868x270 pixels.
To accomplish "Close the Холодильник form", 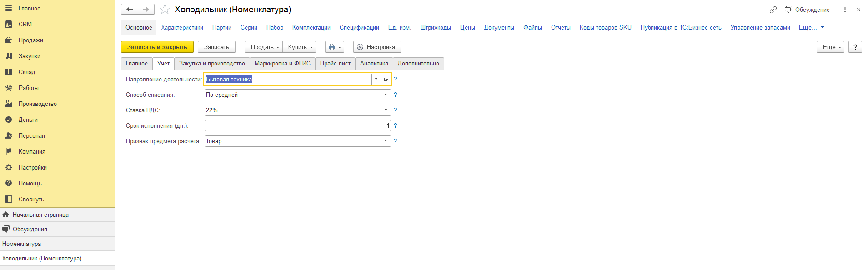I will pos(858,10).
